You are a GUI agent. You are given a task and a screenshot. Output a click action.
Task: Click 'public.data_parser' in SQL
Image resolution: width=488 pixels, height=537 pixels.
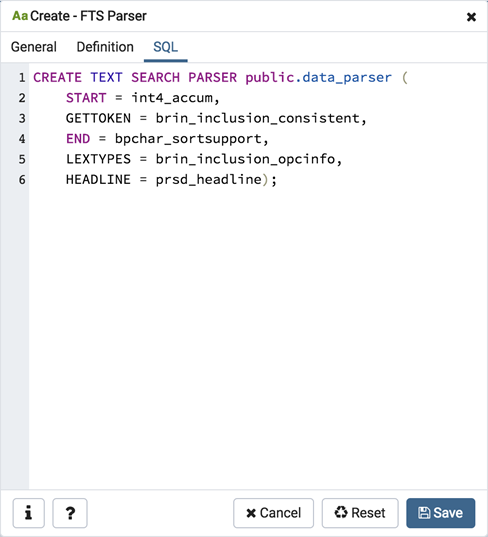tap(318, 77)
